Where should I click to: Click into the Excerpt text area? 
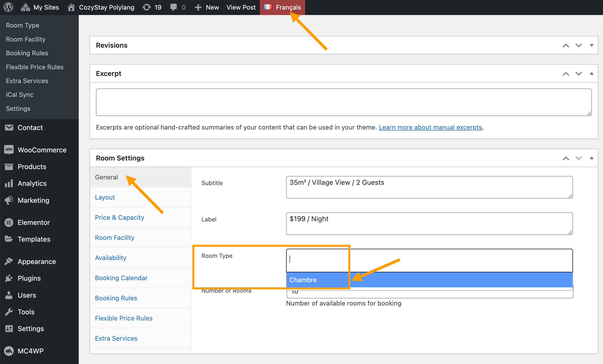(343, 102)
